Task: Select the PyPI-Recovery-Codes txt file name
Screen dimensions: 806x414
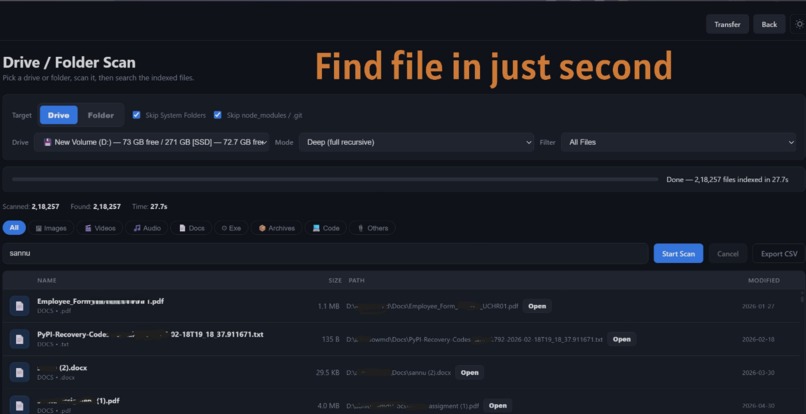Action: point(150,334)
